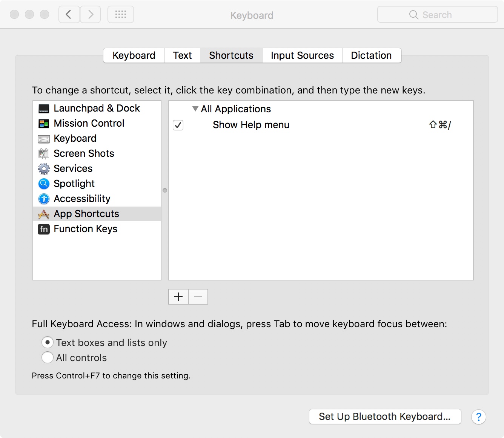
Task: Select Text boxes and lists only option
Action: click(47, 343)
